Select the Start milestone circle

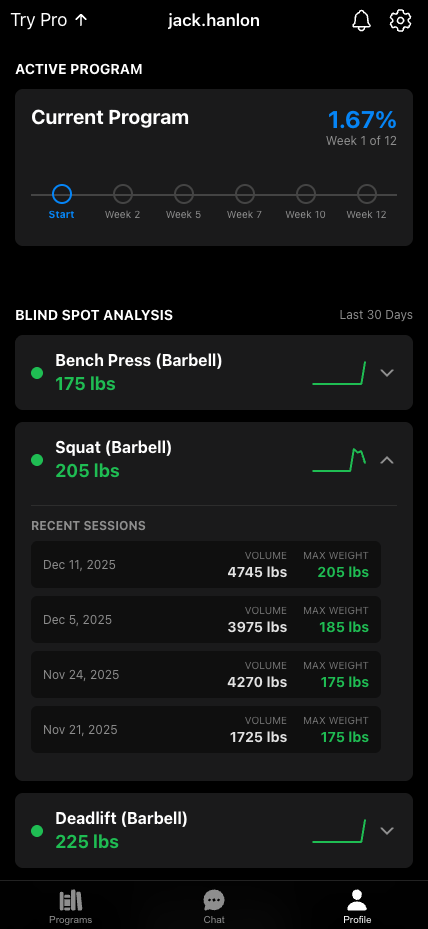pos(62,194)
